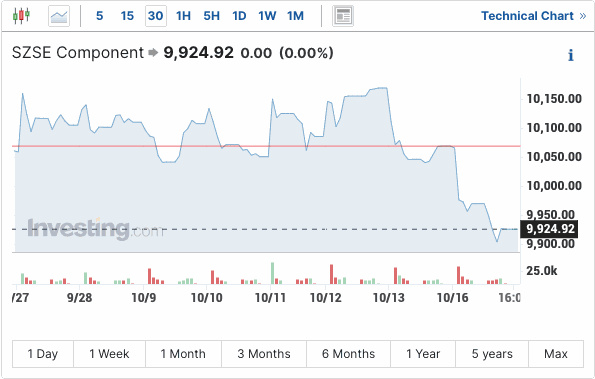
Task: Show the 1 Day range
Action: (43, 354)
